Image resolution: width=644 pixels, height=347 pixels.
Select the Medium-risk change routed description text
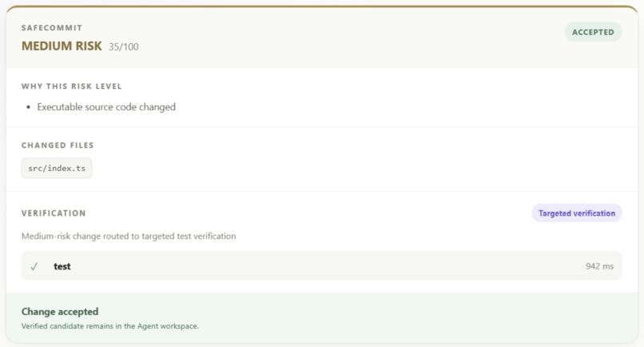click(x=129, y=237)
